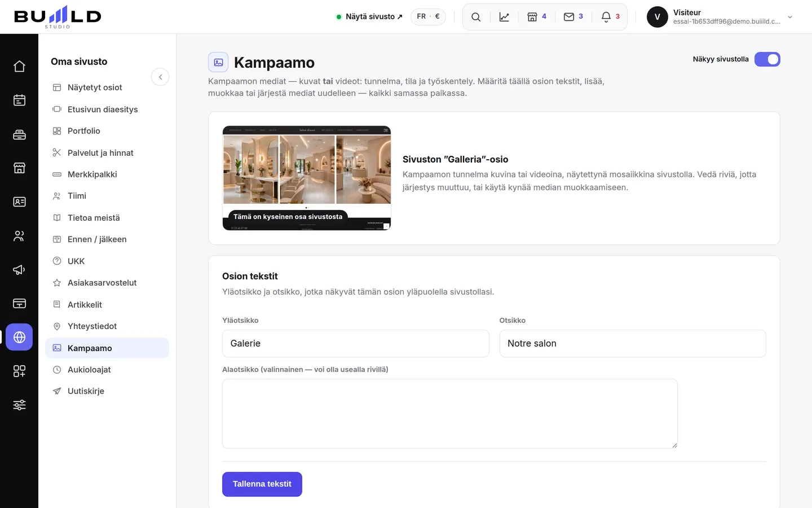The height and width of the screenshot is (508, 812).
Task: Open UKK section
Action: (107, 261)
